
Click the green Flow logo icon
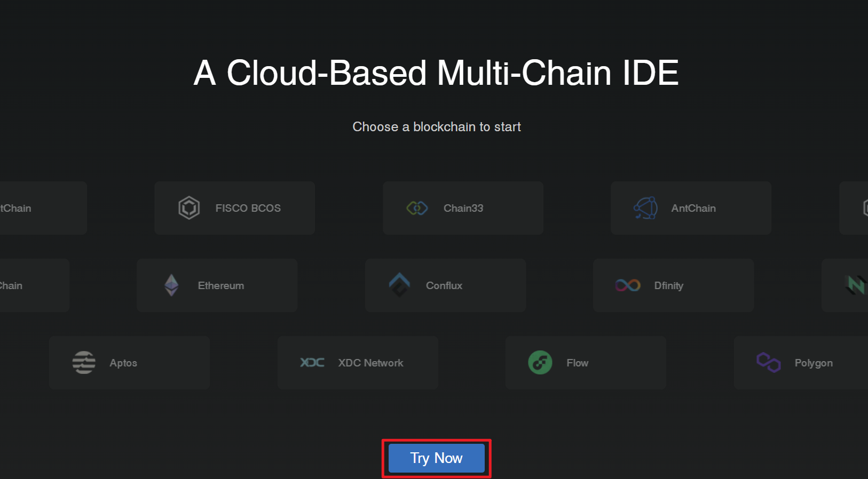tap(540, 363)
